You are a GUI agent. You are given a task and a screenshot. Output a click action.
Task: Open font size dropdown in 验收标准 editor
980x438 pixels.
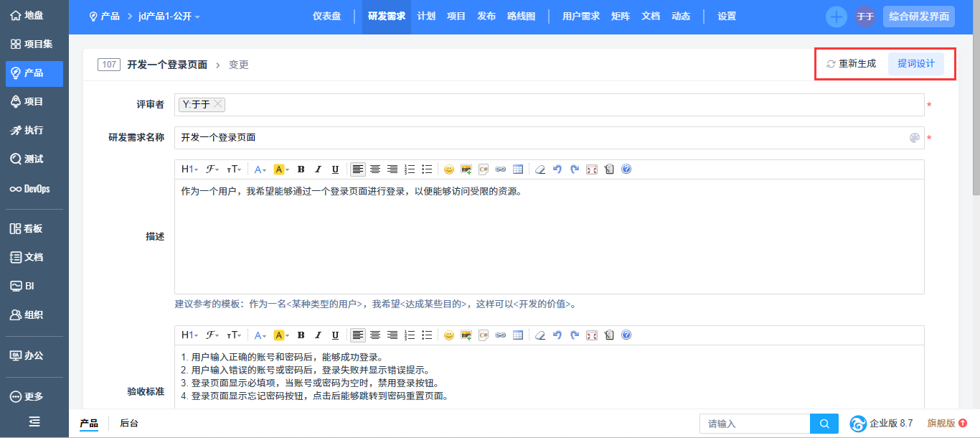[234, 335]
